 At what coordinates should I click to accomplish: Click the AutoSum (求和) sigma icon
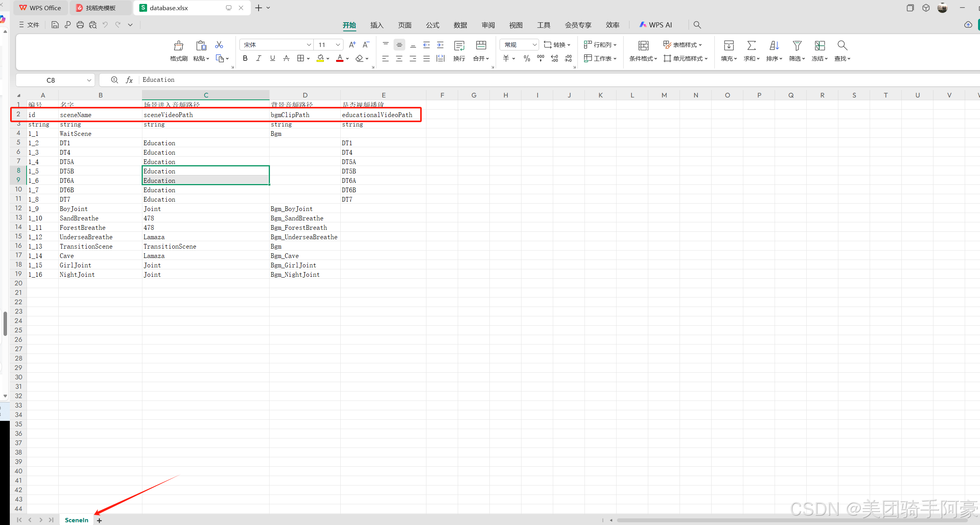point(751,46)
